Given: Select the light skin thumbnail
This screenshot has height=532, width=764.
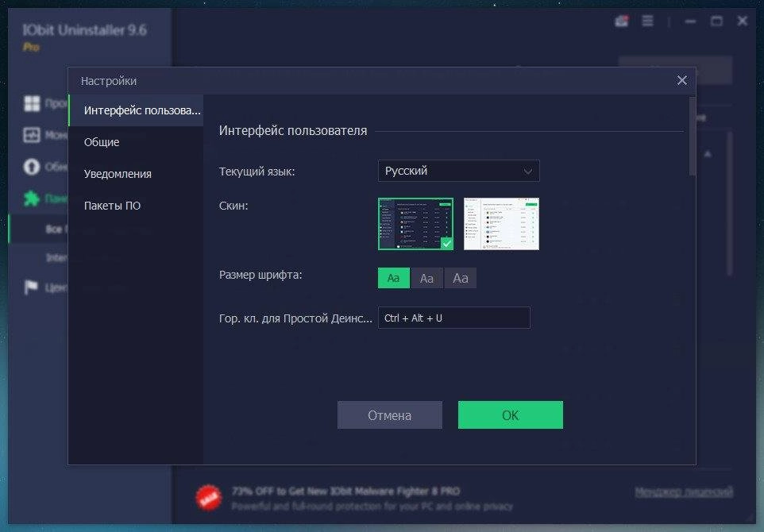Looking at the screenshot, I should [501, 224].
